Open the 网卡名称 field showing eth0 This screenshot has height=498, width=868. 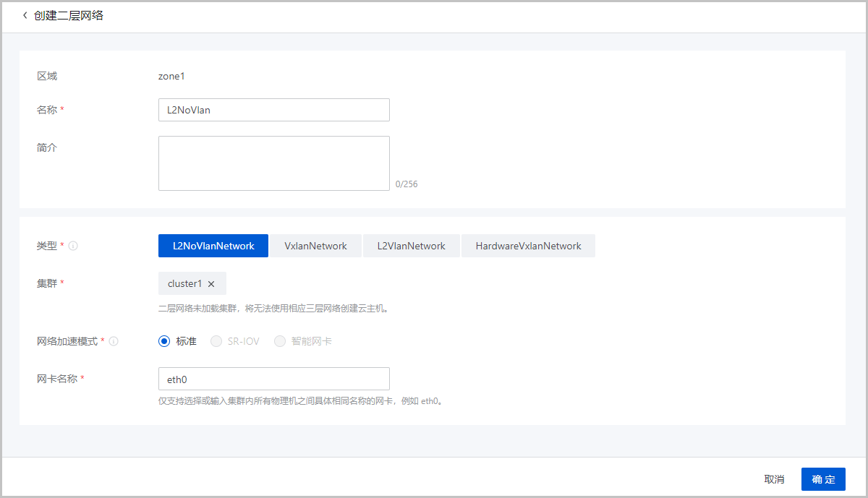tap(273, 379)
